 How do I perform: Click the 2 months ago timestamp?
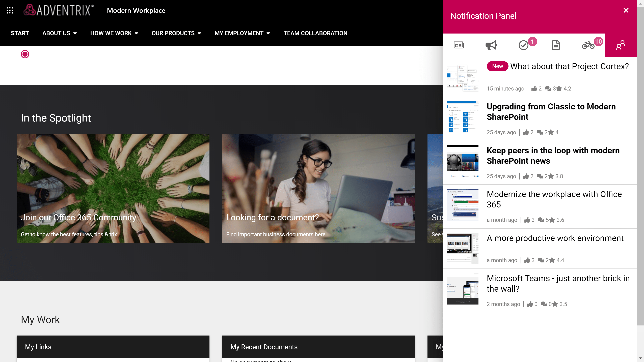click(x=503, y=304)
